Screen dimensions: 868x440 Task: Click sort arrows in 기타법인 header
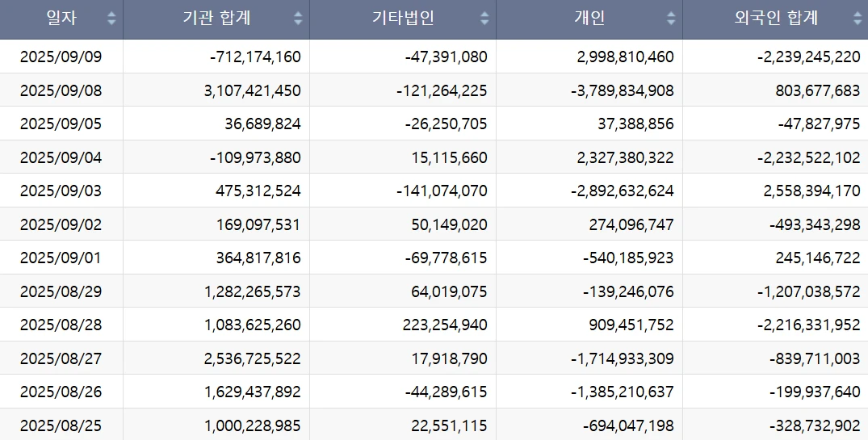coord(484,19)
